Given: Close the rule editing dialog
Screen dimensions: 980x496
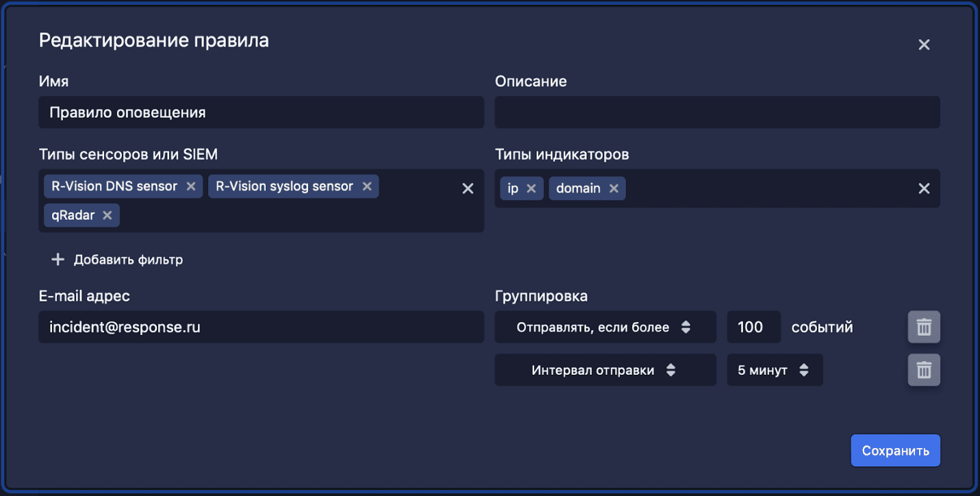Looking at the screenshot, I should [924, 45].
